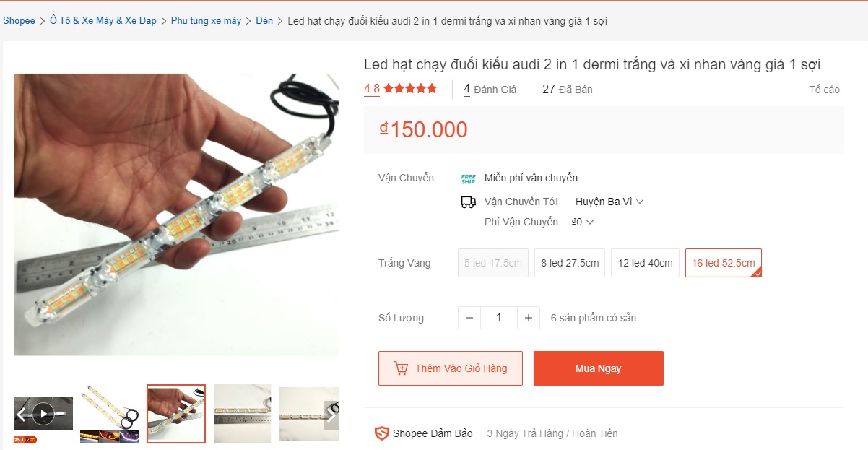
Task: Click the Shopee Đảm Bảo shield icon
Action: pos(381,433)
